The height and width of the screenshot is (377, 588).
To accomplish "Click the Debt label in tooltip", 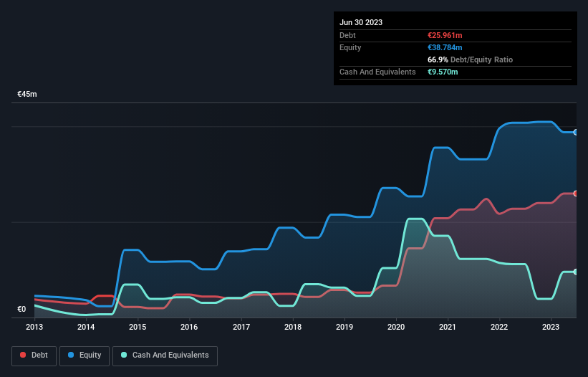I will [347, 35].
